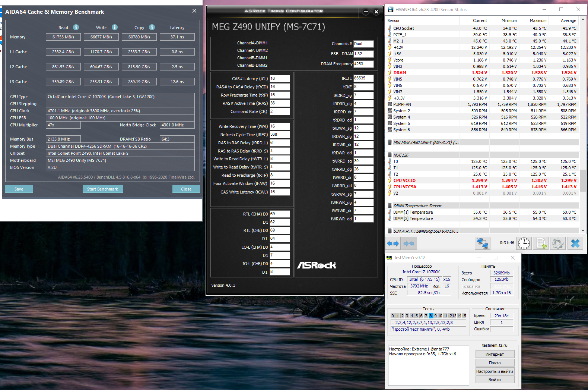This screenshot has height=390, width=588.
Task: Click the lightning icon beside Vcore
Action: point(390,60)
